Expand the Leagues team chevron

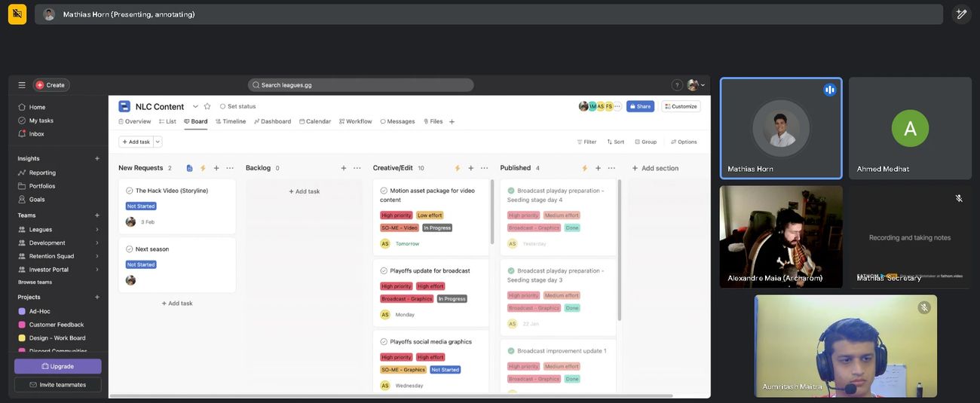[97, 230]
